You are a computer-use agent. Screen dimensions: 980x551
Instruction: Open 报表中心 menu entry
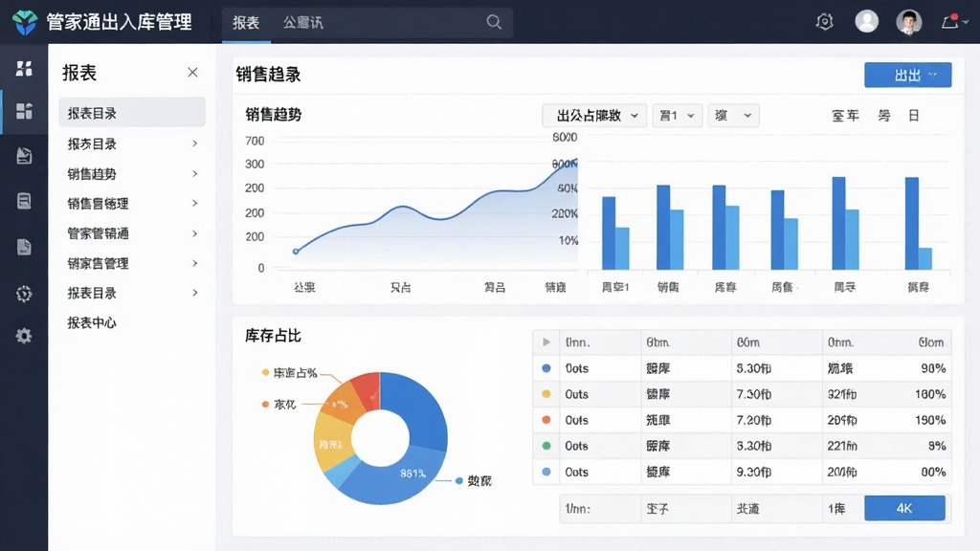[x=92, y=323]
